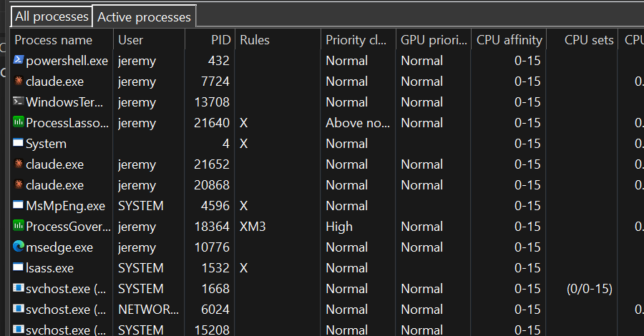
Task: Select the System process icon
Action: pos(19,143)
